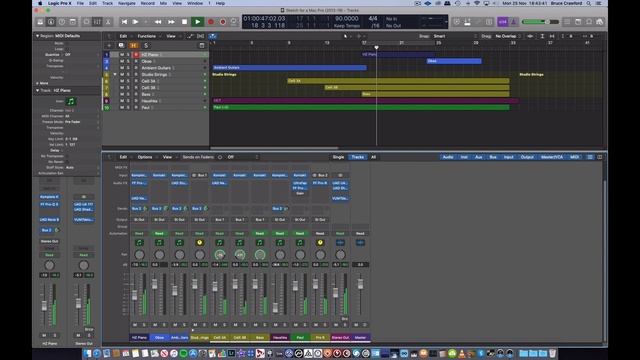
Task: Open the Loop Browser icon
Action: [x=589, y=22]
